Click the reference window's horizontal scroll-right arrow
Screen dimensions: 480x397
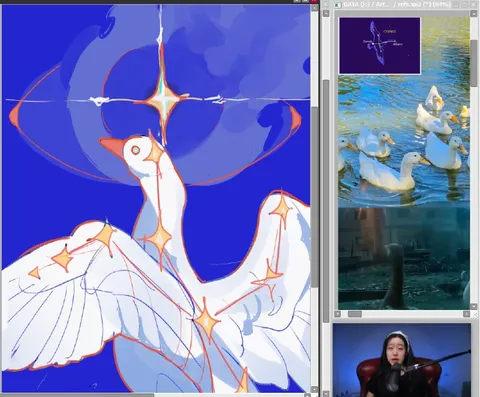[x=466, y=314]
